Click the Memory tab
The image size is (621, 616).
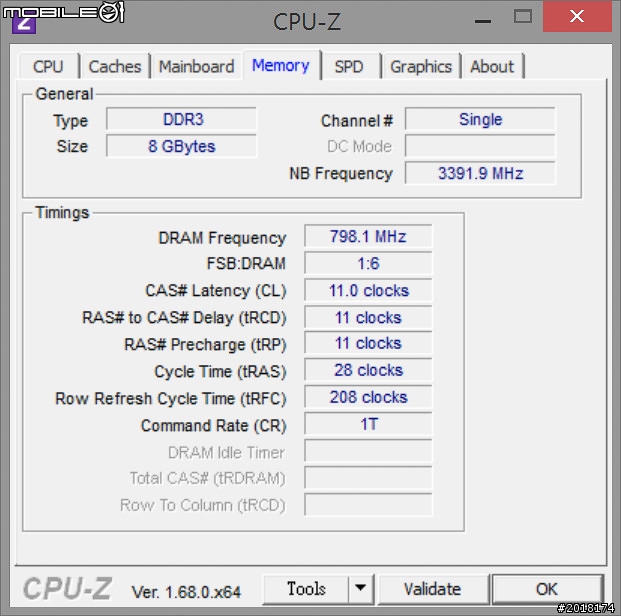pyautogui.click(x=281, y=65)
